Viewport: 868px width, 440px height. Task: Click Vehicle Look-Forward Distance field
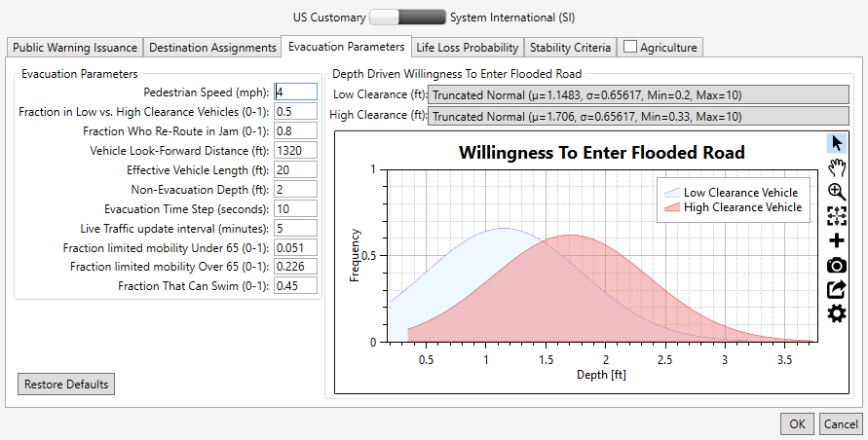pyautogui.click(x=295, y=150)
